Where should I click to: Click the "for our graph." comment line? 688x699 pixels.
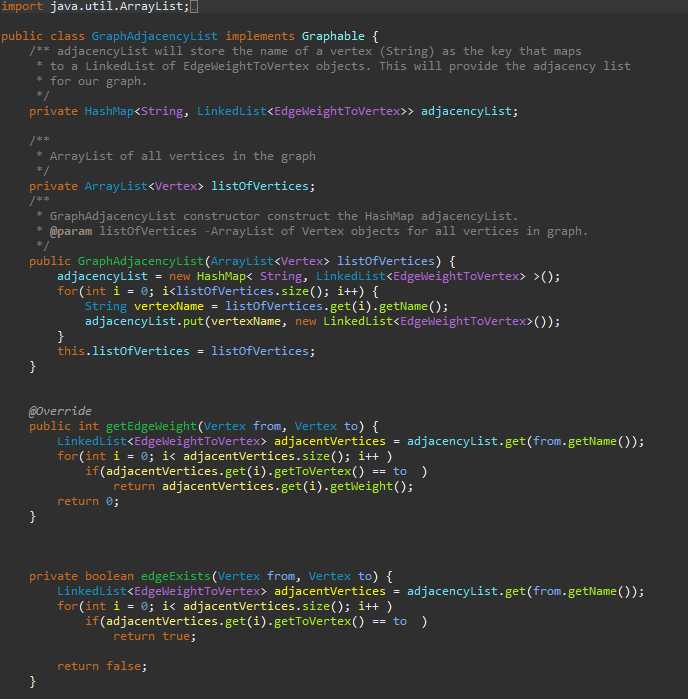pyautogui.click(x=98, y=81)
